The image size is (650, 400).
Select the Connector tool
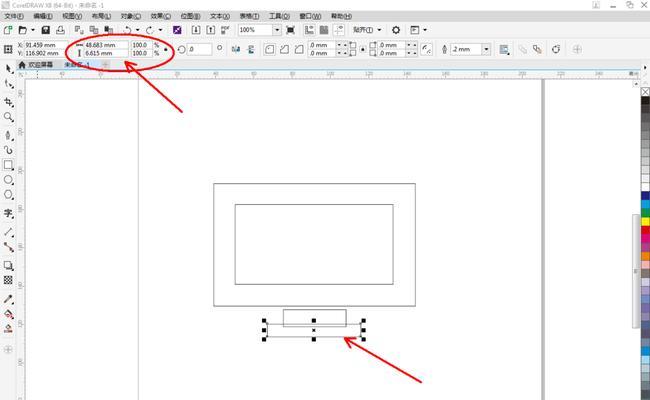click(9, 247)
